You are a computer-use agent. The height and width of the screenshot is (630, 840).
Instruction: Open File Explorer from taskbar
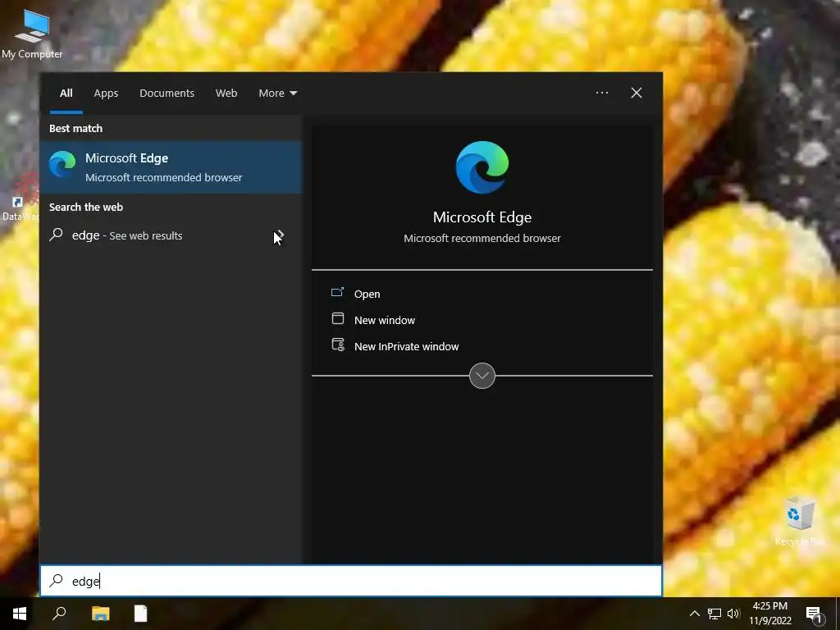pyautogui.click(x=100, y=614)
